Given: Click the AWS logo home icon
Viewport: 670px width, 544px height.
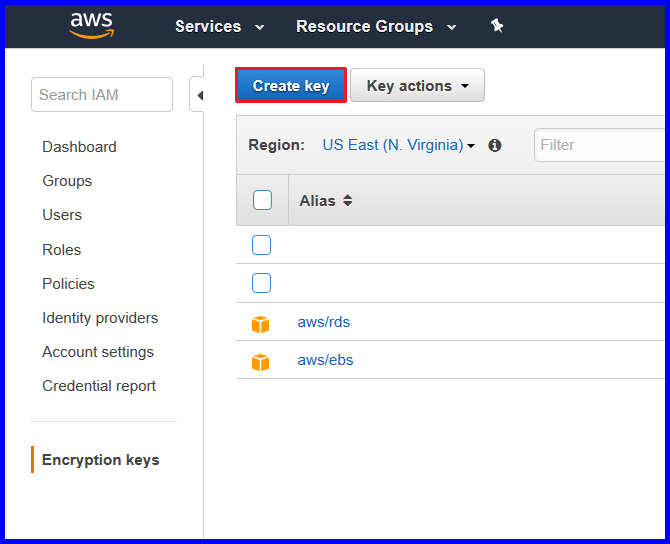Looking at the screenshot, I should click(x=91, y=26).
